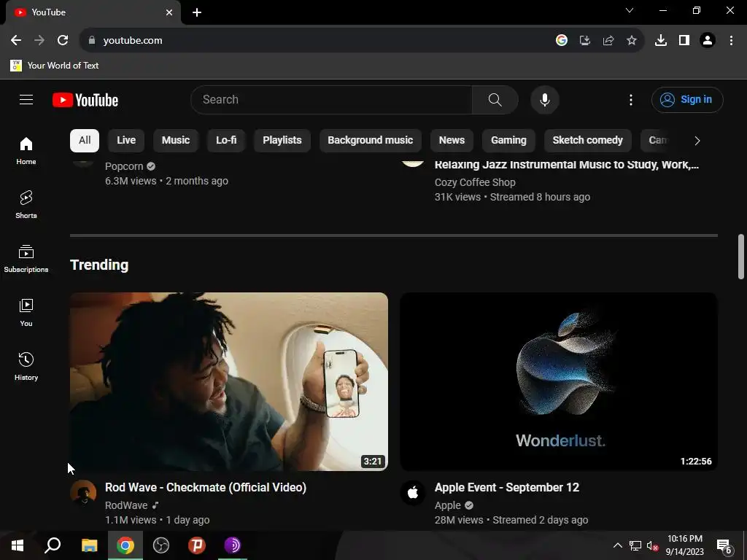Open the Popcorn channel link
The image size is (747, 560).
pos(124,166)
